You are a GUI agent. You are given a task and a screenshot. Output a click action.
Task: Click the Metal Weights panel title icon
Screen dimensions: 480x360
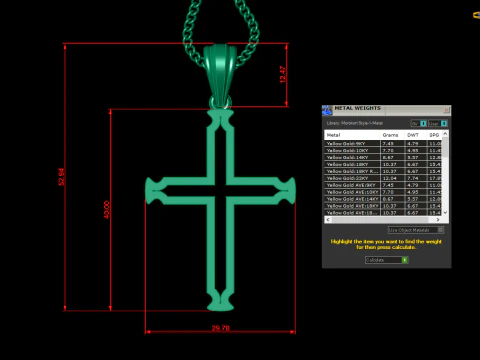coord(327,110)
